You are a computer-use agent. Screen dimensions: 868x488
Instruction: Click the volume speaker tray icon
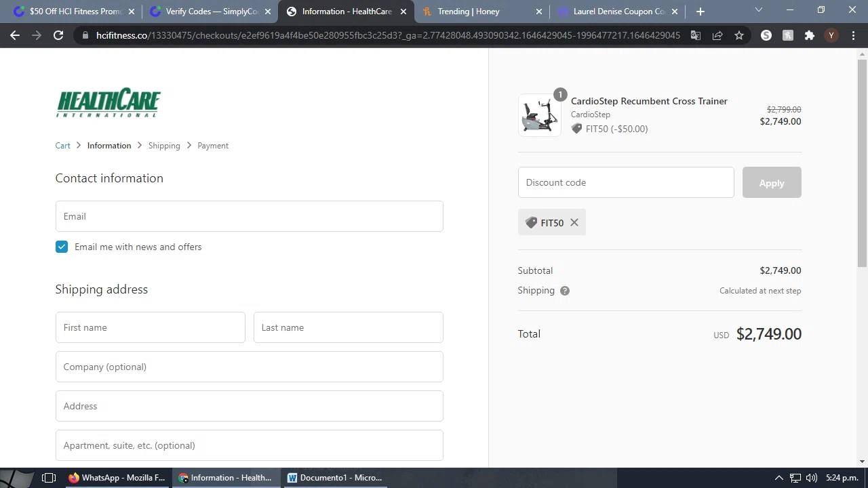812,478
